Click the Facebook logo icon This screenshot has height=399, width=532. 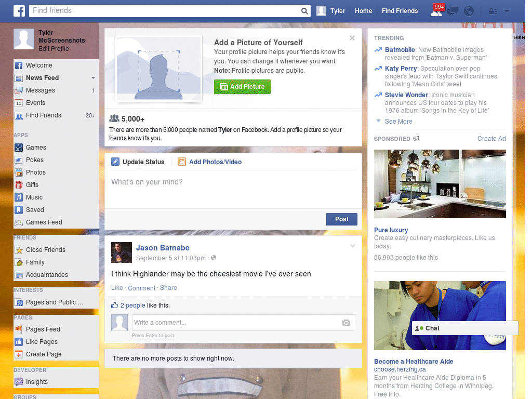(x=19, y=11)
